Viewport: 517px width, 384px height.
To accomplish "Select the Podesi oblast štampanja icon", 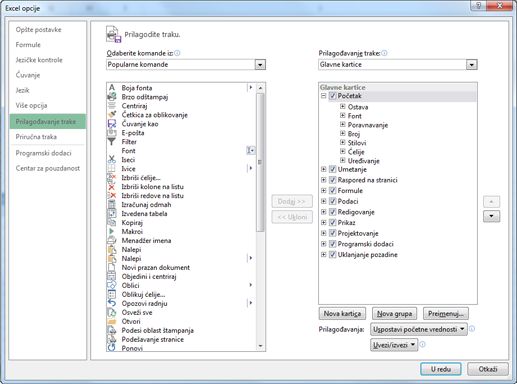I will point(112,330).
